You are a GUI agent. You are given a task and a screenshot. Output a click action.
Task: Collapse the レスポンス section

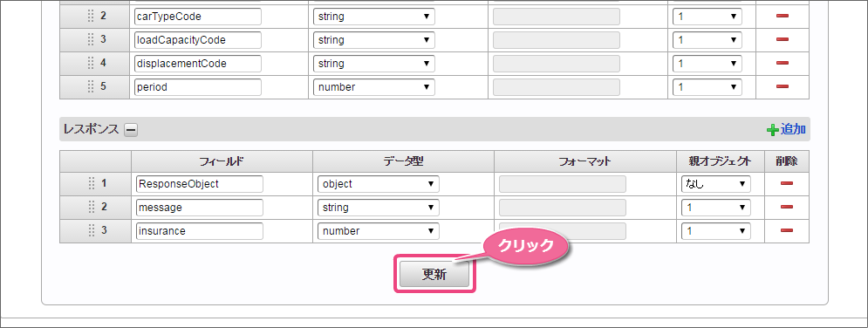(x=131, y=130)
